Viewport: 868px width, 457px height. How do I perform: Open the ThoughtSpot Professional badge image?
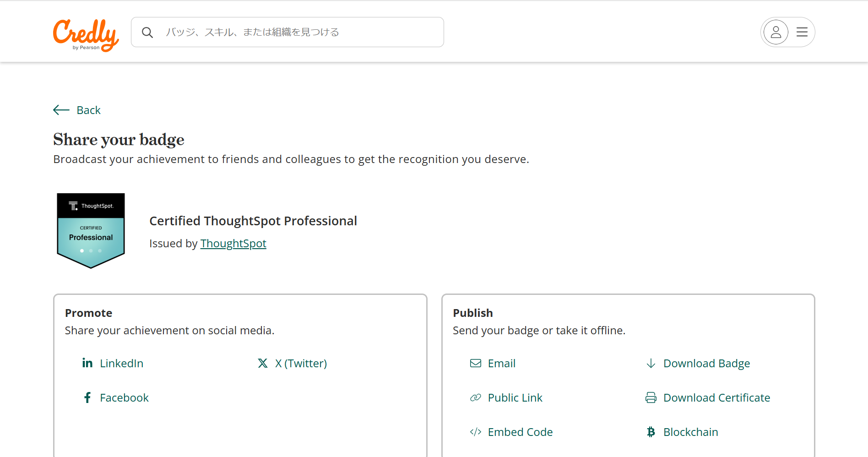tap(91, 231)
